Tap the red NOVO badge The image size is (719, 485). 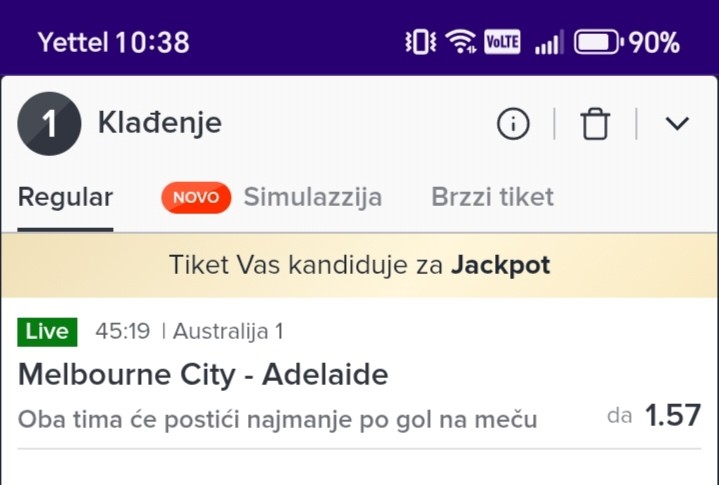pos(196,198)
